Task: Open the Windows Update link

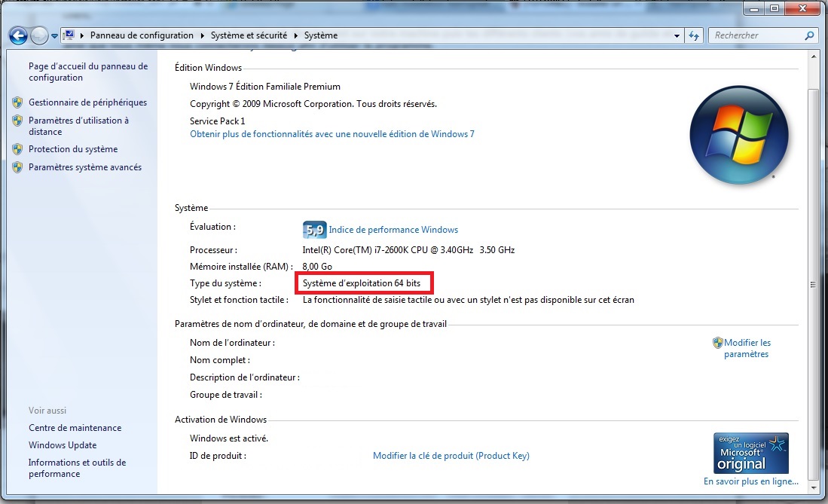Action: click(63, 445)
